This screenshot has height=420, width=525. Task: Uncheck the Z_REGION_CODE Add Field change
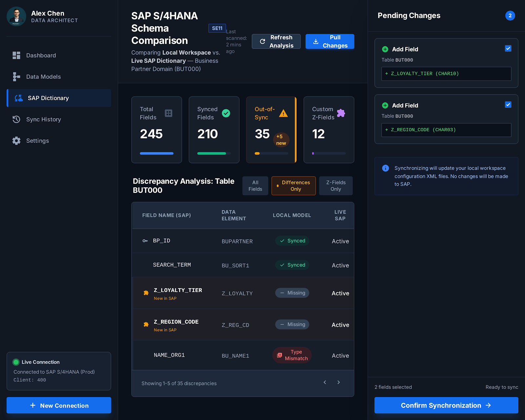508,104
